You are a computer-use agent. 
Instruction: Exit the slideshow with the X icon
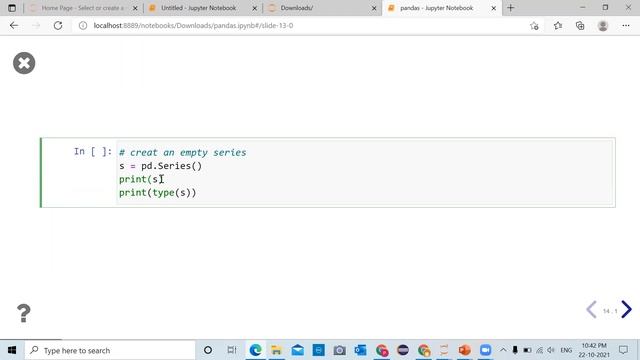click(24, 63)
